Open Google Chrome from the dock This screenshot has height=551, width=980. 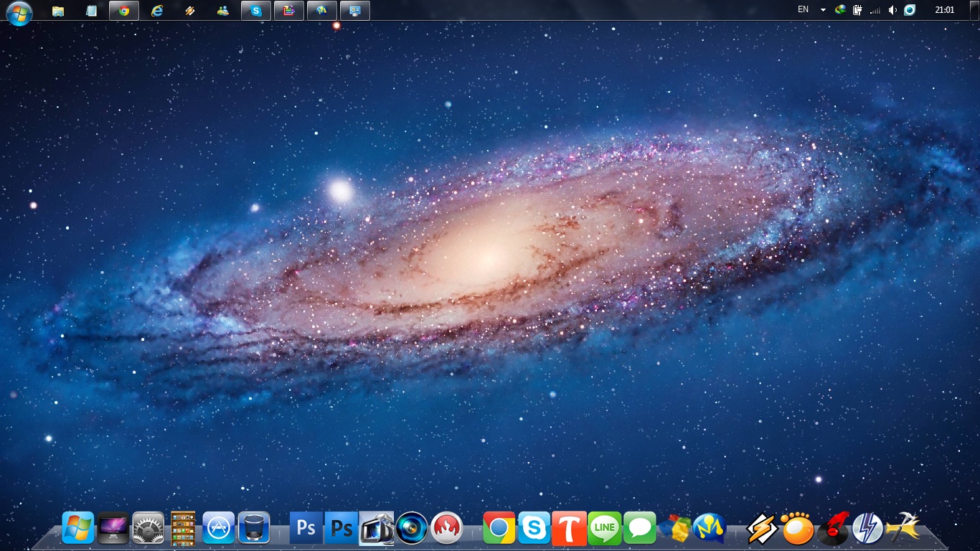point(499,529)
